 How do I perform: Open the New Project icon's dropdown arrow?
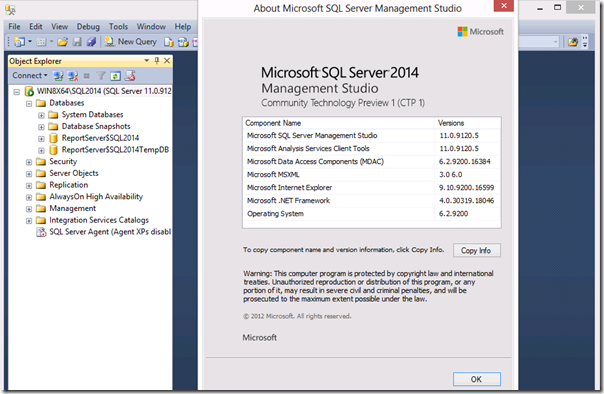(30, 42)
